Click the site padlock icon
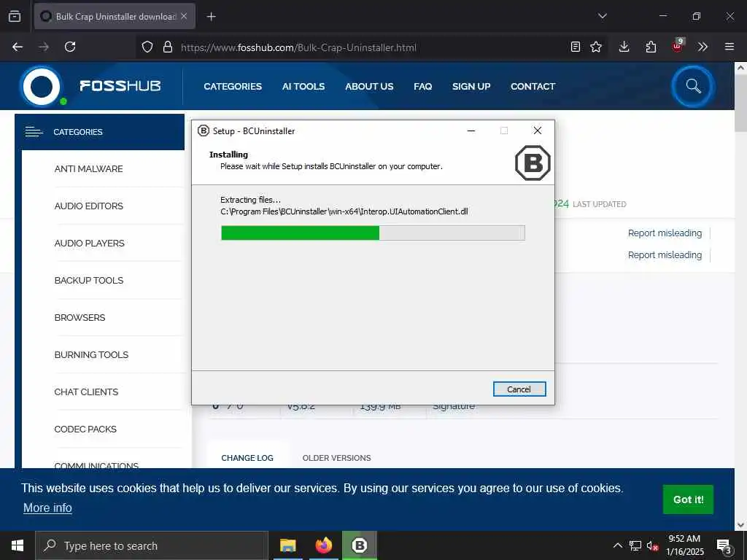The height and width of the screenshot is (560, 747). pyautogui.click(x=167, y=47)
